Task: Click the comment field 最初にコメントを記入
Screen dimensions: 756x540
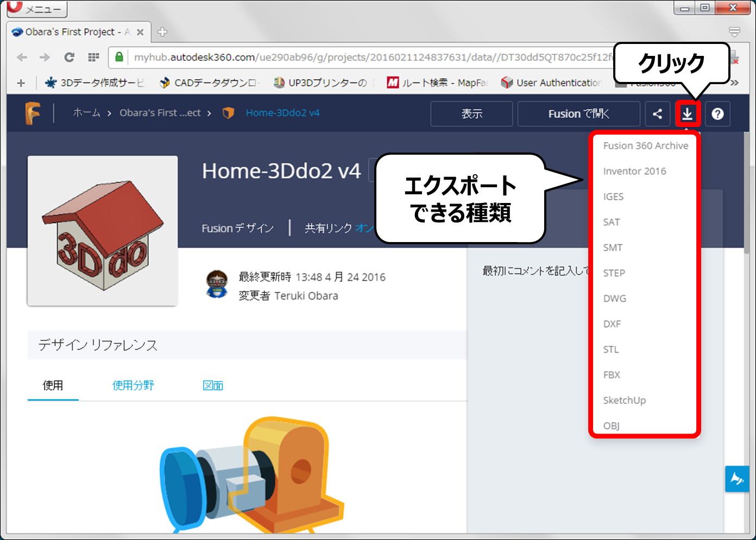Action: point(535,271)
